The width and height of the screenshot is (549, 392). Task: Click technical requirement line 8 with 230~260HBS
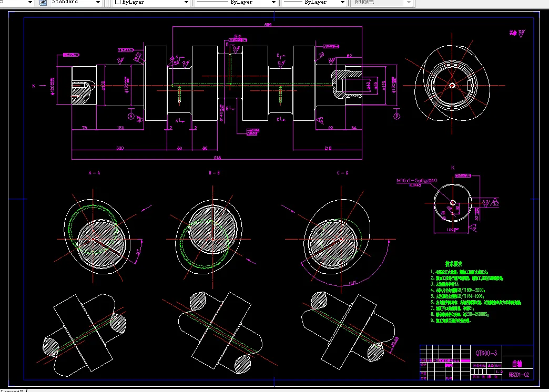460,314
